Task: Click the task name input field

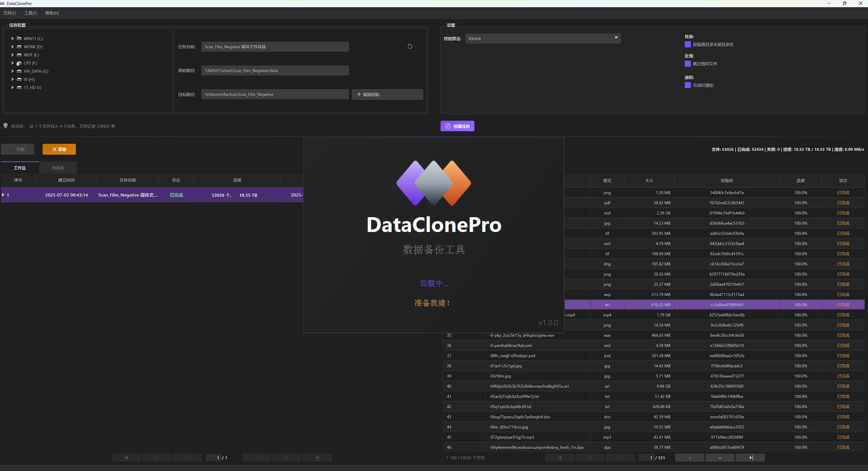Action: 275,47
